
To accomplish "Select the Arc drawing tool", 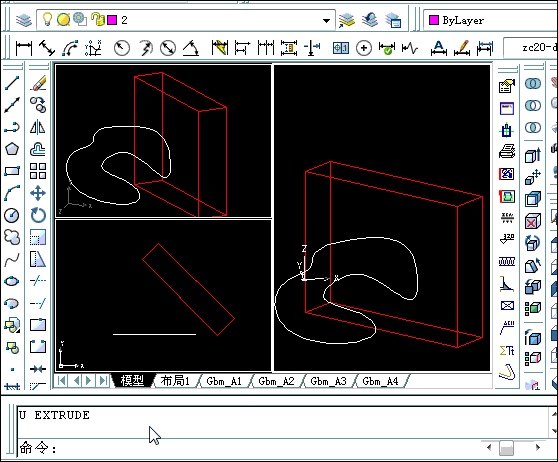I will 12,193.
